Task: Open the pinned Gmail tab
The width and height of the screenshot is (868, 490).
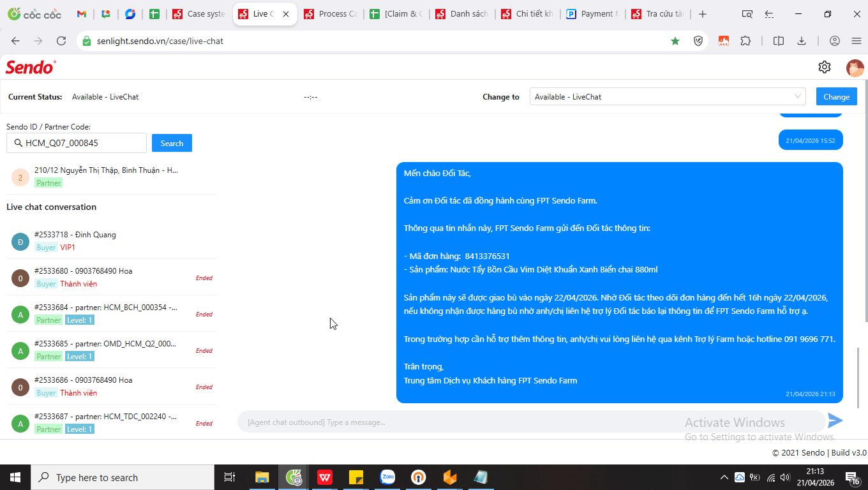Action: point(81,14)
